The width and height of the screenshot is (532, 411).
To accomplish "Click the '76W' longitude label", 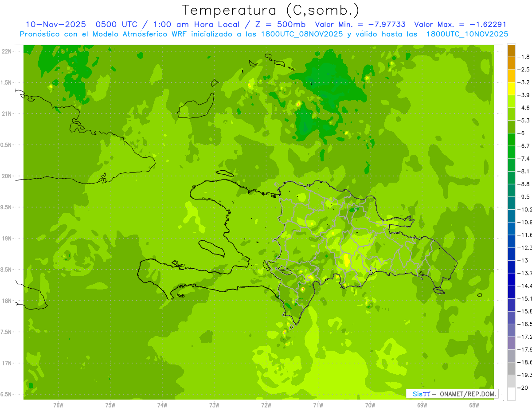I will tap(58, 405).
